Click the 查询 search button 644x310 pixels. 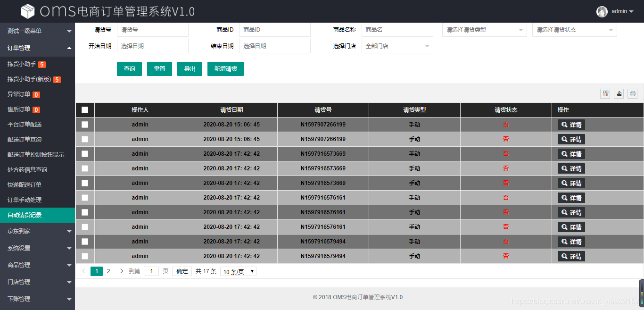(x=129, y=69)
